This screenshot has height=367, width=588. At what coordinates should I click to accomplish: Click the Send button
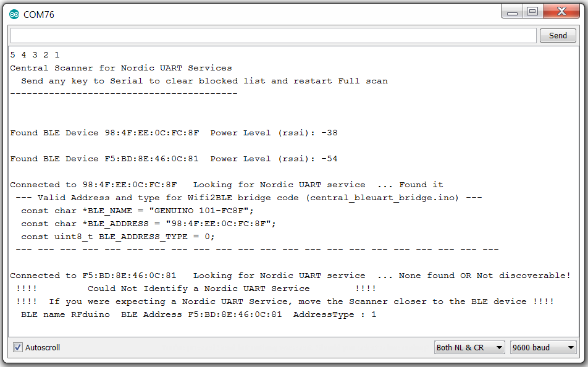coord(558,36)
